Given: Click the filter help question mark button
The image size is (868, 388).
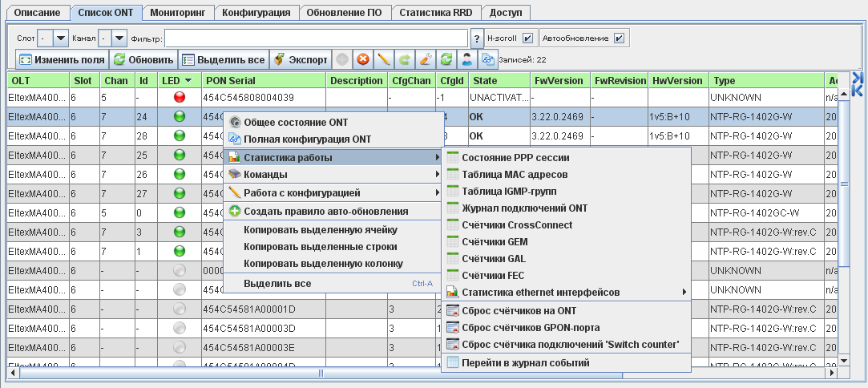Looking at the screenshot, I should click(477, 38).
